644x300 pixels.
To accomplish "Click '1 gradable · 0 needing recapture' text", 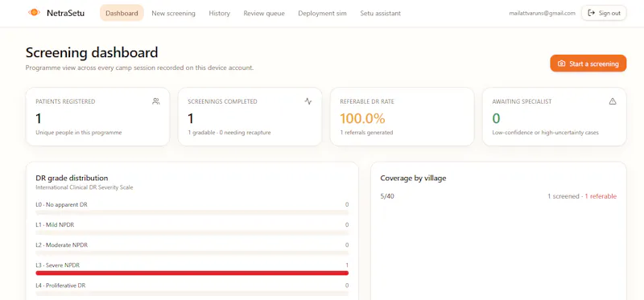I will pyautogui.click(x=229, y=133).
